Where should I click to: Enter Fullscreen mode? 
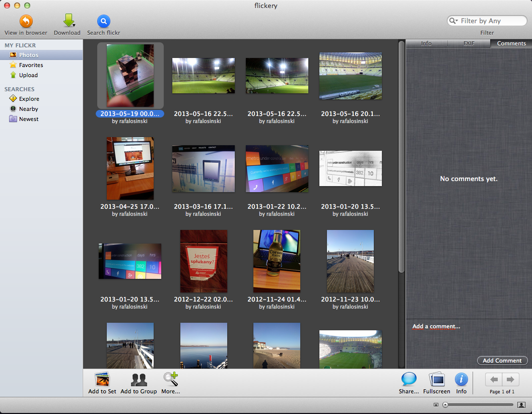(436, 379)
